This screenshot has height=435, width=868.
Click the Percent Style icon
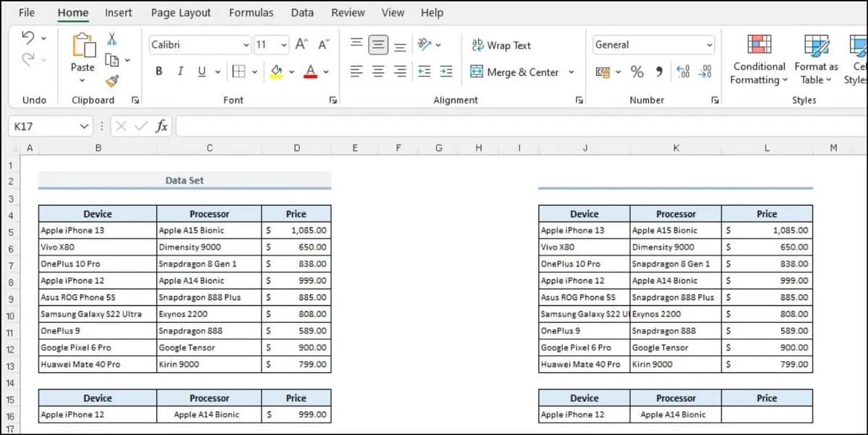637,72
